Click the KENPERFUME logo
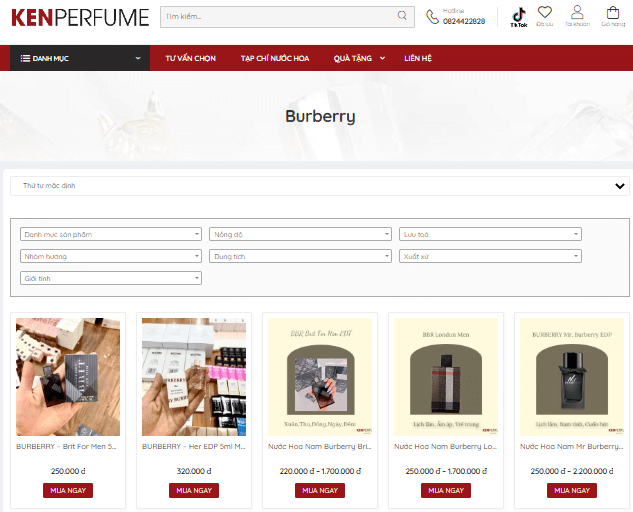Viewport: 633px width, 512px height. point(80,17)
